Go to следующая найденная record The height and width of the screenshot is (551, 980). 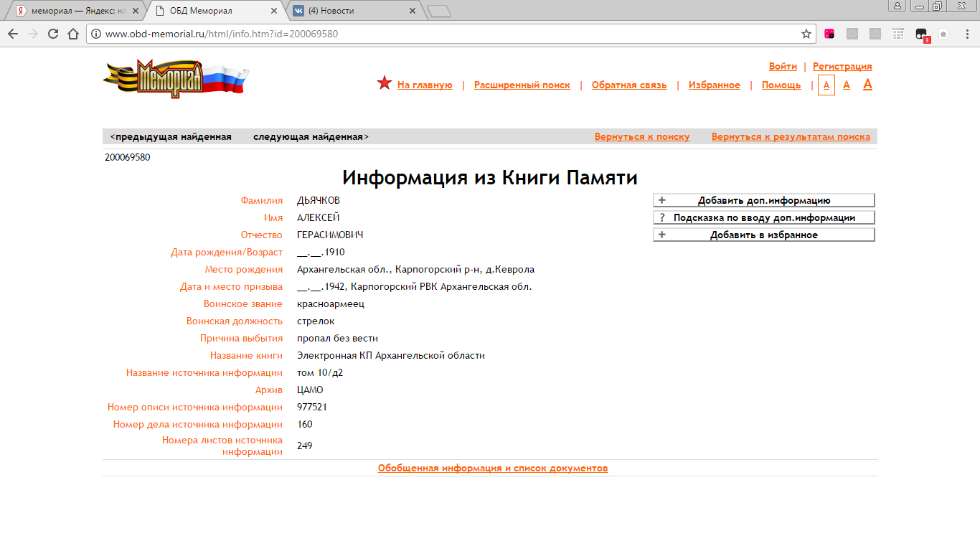[x=311, y=136]
